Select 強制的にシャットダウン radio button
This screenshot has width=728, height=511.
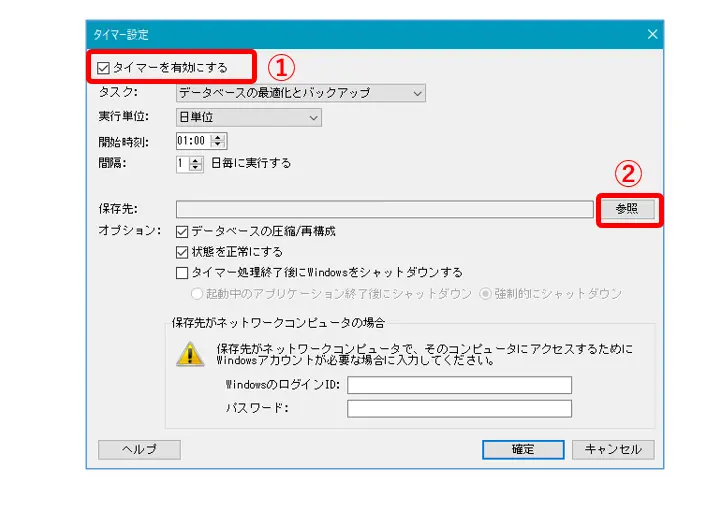485,294
